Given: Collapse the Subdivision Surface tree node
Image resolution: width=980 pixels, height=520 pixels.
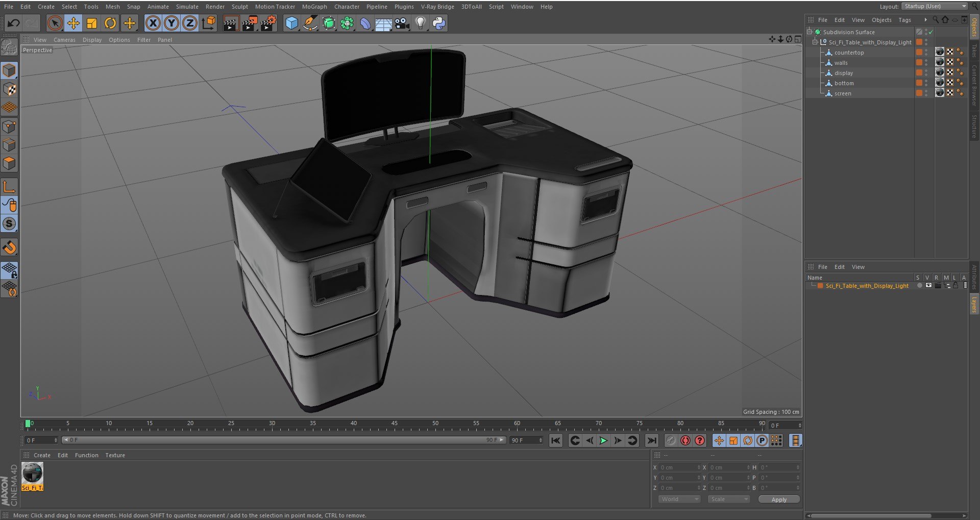Looking at the screenshot, I should click(809, 32).
